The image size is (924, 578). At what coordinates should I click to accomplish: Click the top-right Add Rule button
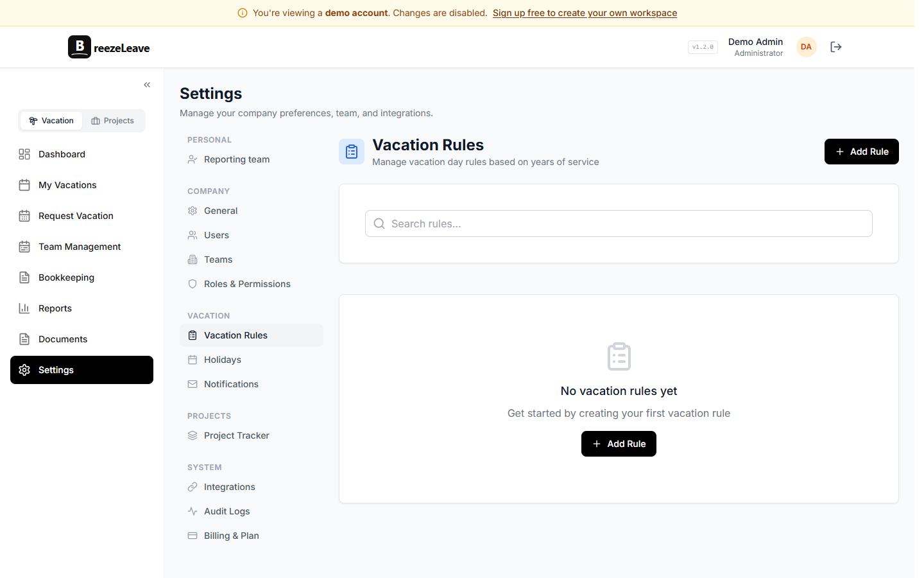coord(861,152)
